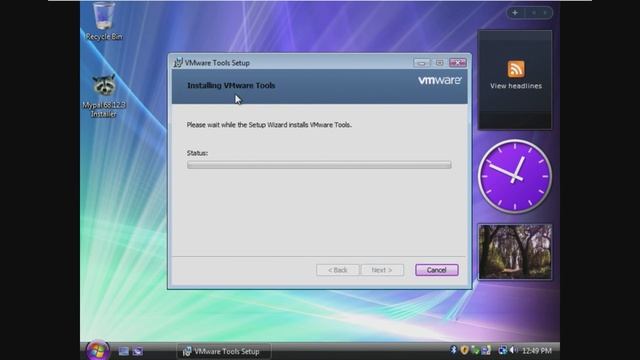Image resolution: width=640 pixels, height=360 pixels.
Task: Click the Switch between windows icon
Action: pyautogui.click(x=138, y=351)
